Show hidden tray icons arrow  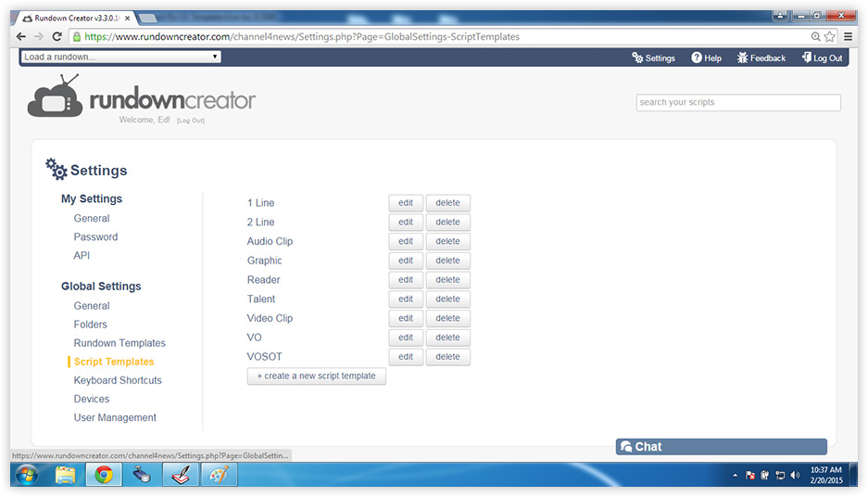pyautogui.click(x=736, y=475)
